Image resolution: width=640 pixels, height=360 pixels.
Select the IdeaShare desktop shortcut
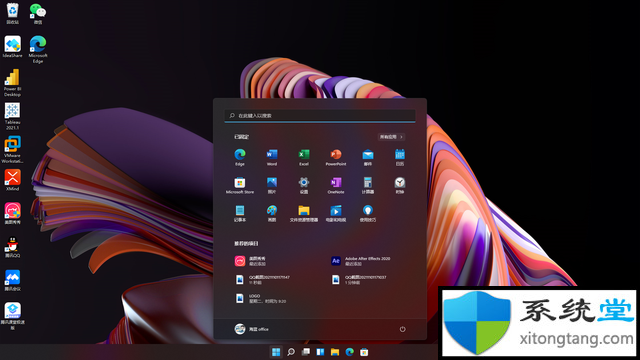pyautogui.click(x=12, y=46)
